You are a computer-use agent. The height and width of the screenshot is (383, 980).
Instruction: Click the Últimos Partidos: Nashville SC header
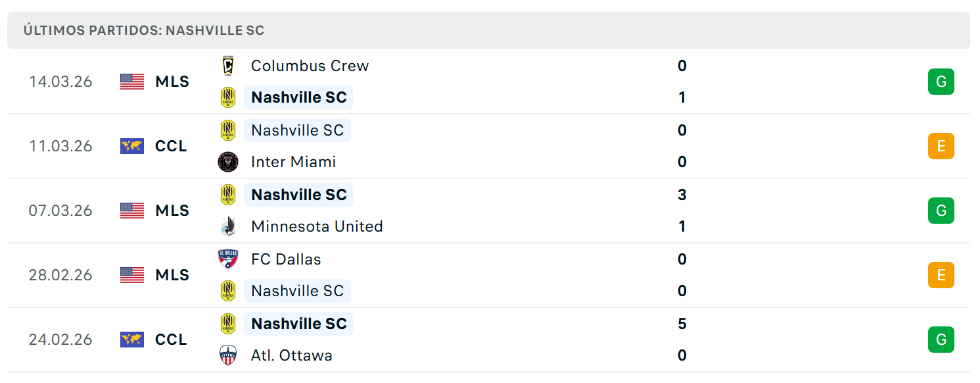click(144, 30)
